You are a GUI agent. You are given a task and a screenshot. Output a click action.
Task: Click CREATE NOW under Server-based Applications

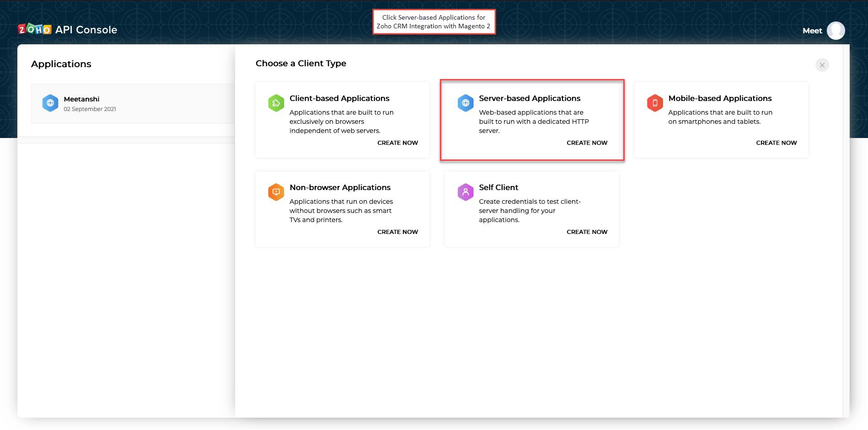tap(587, 143)
